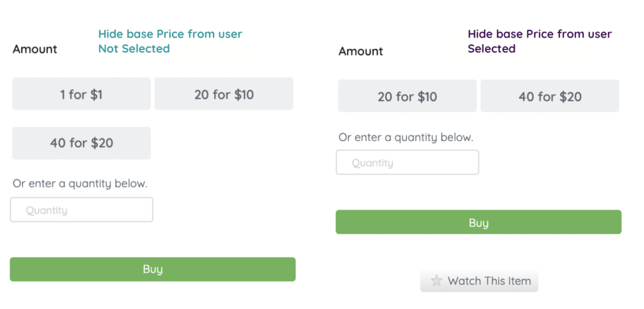Screen dimensions: 644x309
Task: Focus the Quantity field below the "1 for $1" panel
Action: pos(81,210)
